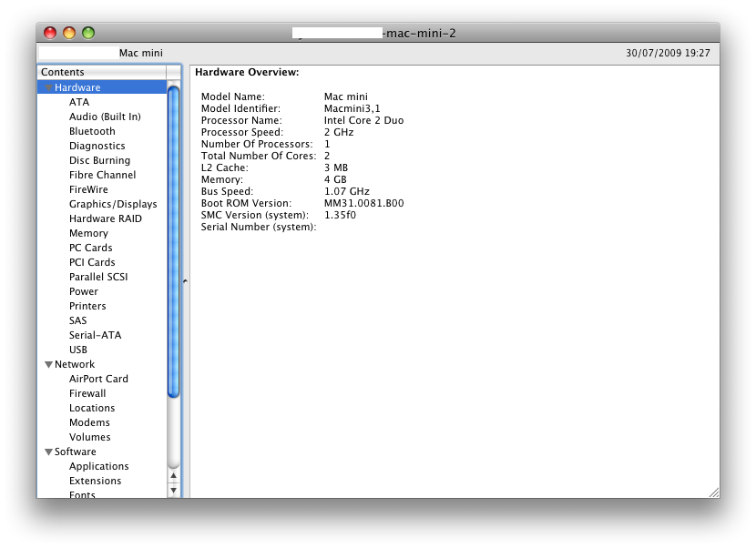Click the Bus Speed value 1.07 GHz
Viewport: 756px width, 548px height.
347,191
